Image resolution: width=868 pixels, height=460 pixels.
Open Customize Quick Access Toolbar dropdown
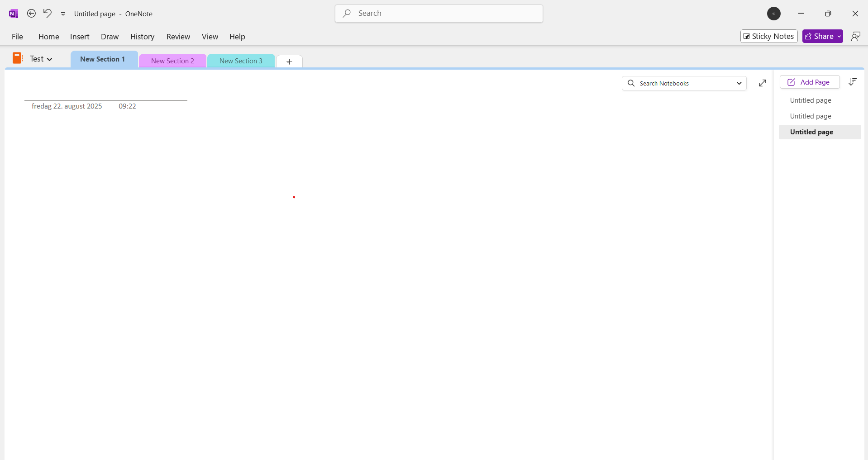coord(63,14)
